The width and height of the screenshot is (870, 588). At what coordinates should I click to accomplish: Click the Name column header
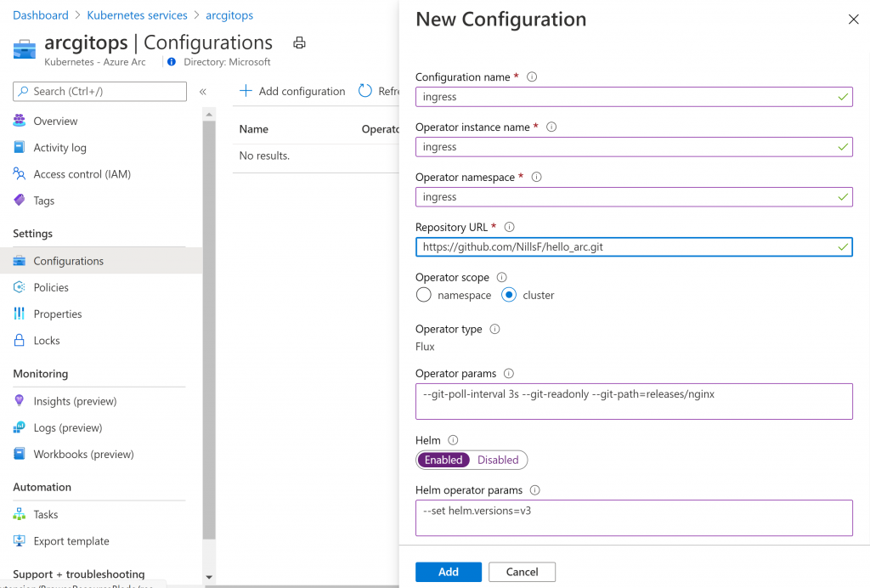click(x=253, y=129)
